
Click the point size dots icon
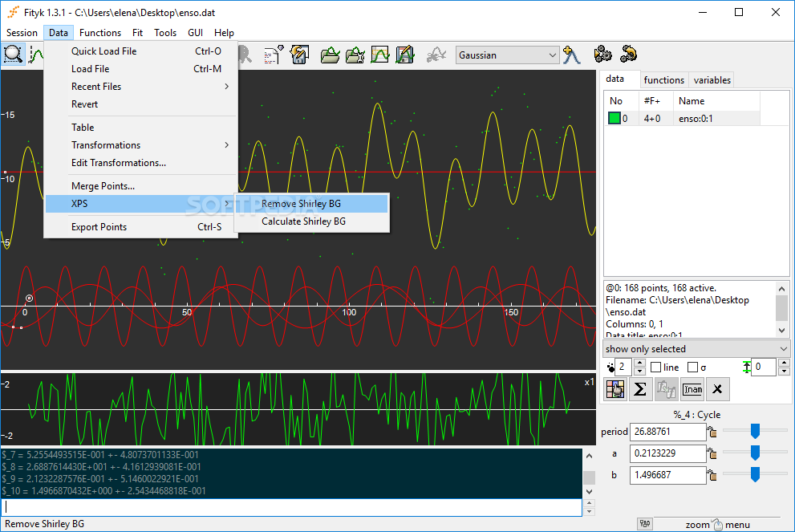pos(610,368)
